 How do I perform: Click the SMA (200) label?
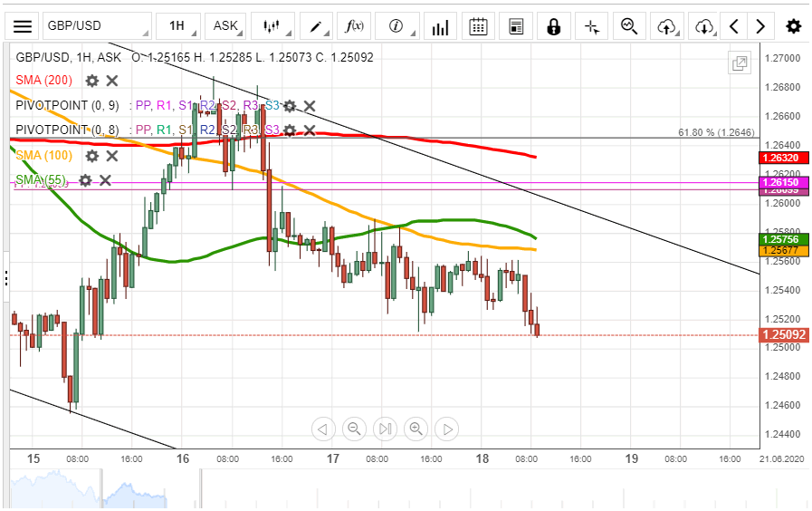click(44, 81)
